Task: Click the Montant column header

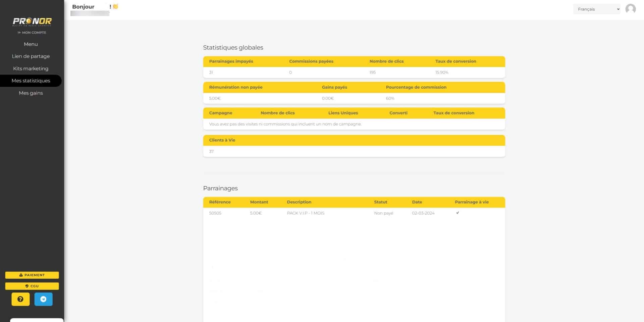Action: click(x=259, y=202)
